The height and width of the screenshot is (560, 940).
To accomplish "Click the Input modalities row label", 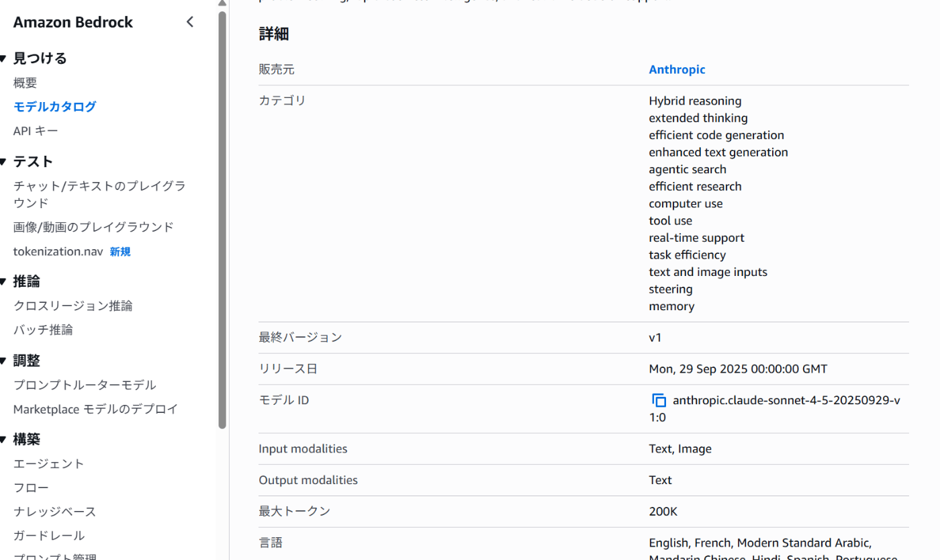I will [x=303, y=449].
